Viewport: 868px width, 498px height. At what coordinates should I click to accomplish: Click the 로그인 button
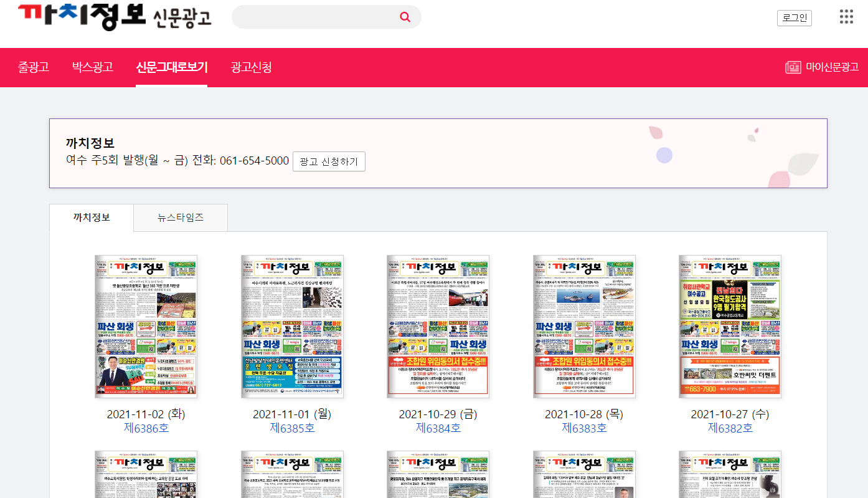coord(795,17)
